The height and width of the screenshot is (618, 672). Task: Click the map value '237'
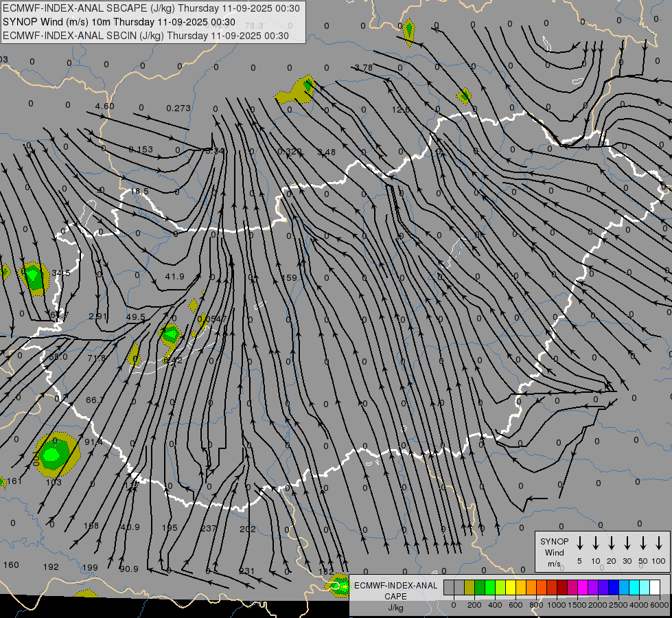pos(208,528)
